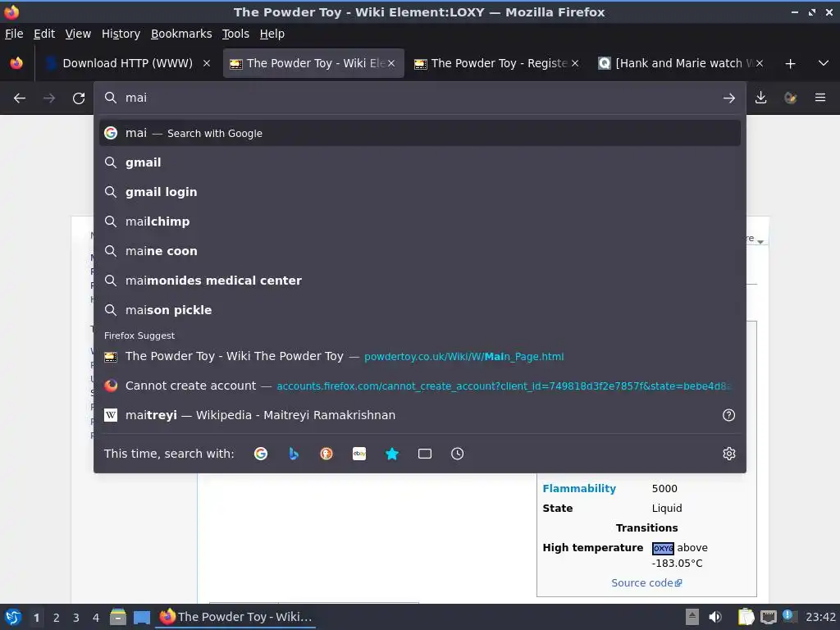This screenshot has height=630, width=840.
Task: Select 'maimonides medical center' suggestion
Action: pos(420,281)
